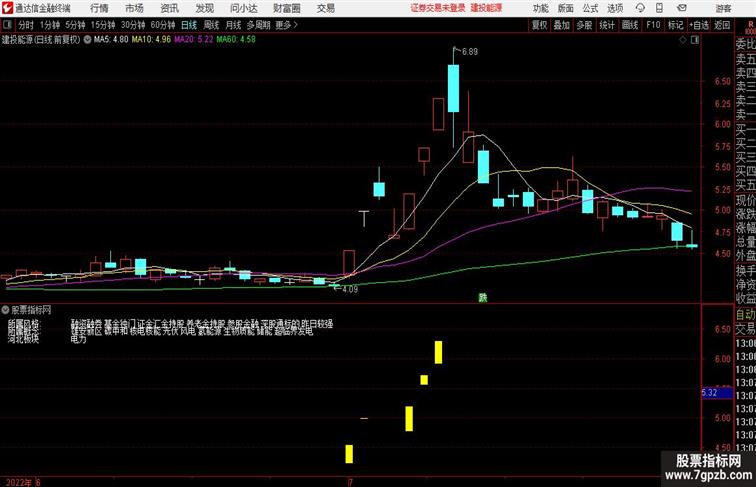Select the 5分钟 period
This screenshot has width=756, height=487.
(x=75, y=25)
